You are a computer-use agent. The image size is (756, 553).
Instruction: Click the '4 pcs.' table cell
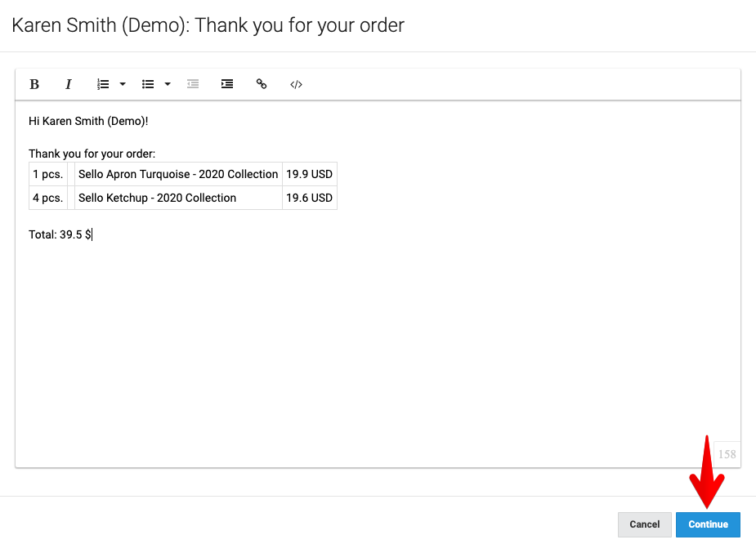48,198
